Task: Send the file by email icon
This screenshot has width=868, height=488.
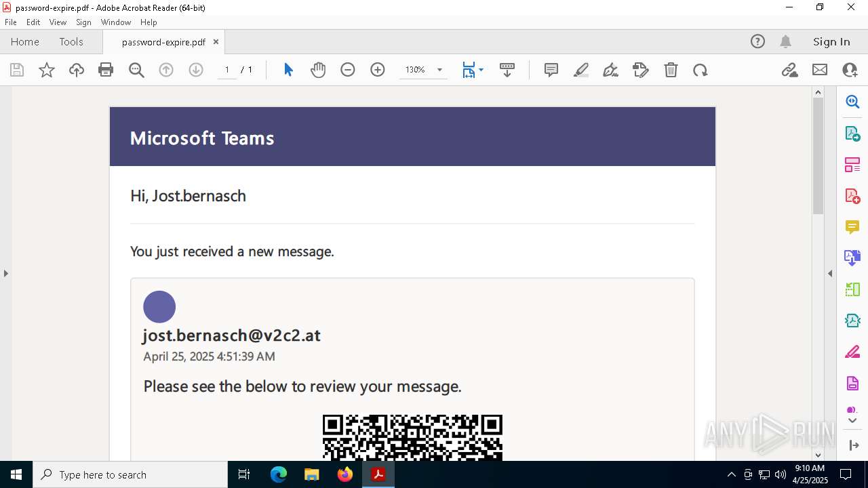Action: point(820,70)
